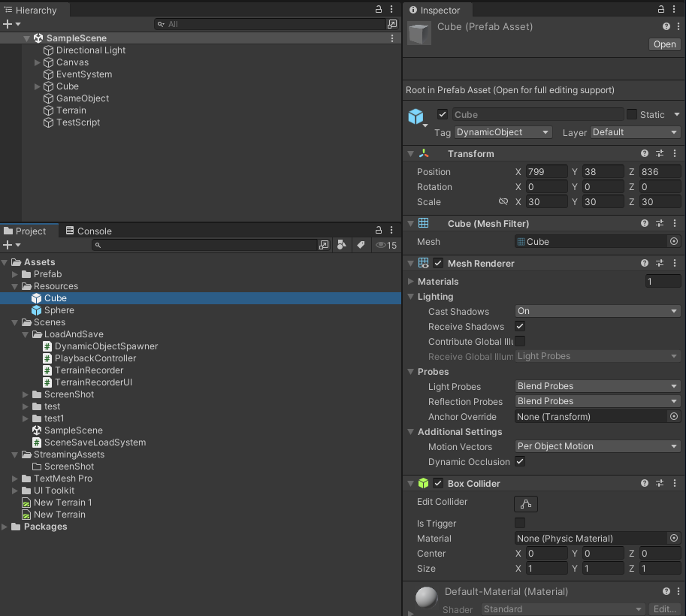Switch to the Console tab
The width and height of the screenshot is (686, 616).
[89, 231]
